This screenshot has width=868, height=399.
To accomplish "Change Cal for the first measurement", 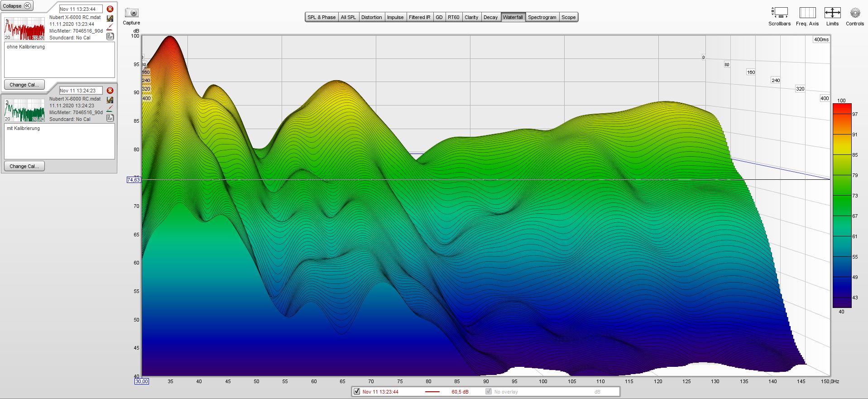I will click(x=24, y=85).
